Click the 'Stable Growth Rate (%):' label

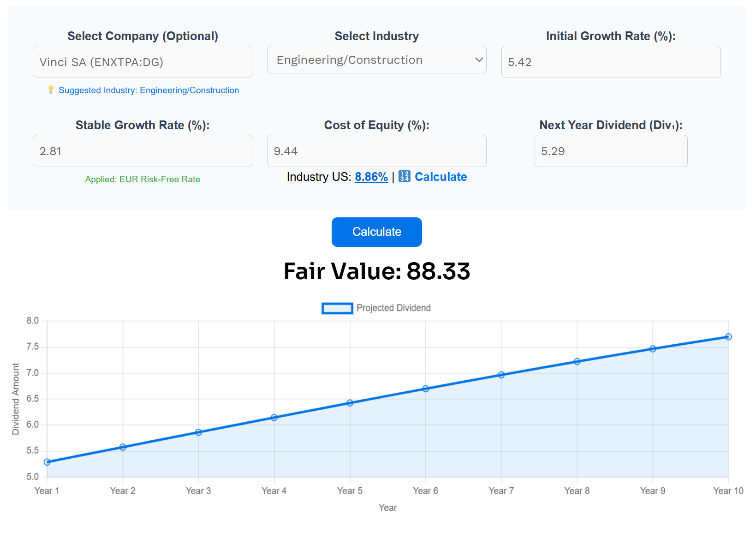(x=143, y=125)
